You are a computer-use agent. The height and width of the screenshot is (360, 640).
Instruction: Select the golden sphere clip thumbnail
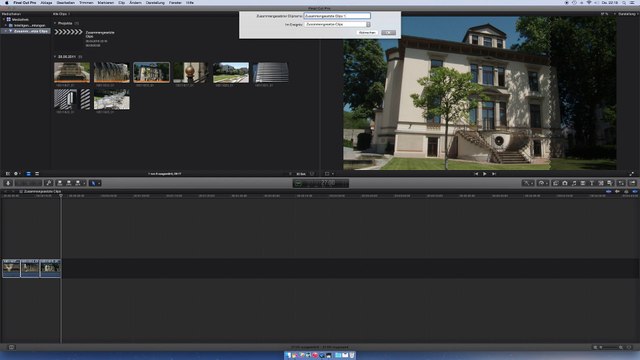pos(191,72)
